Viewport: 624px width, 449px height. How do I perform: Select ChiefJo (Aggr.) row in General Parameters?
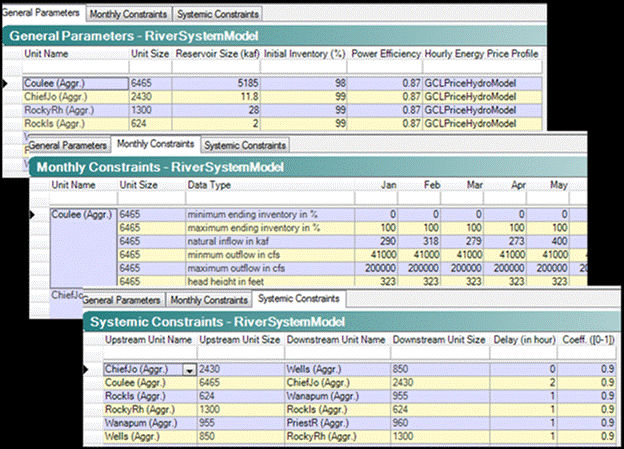point(282,97)
